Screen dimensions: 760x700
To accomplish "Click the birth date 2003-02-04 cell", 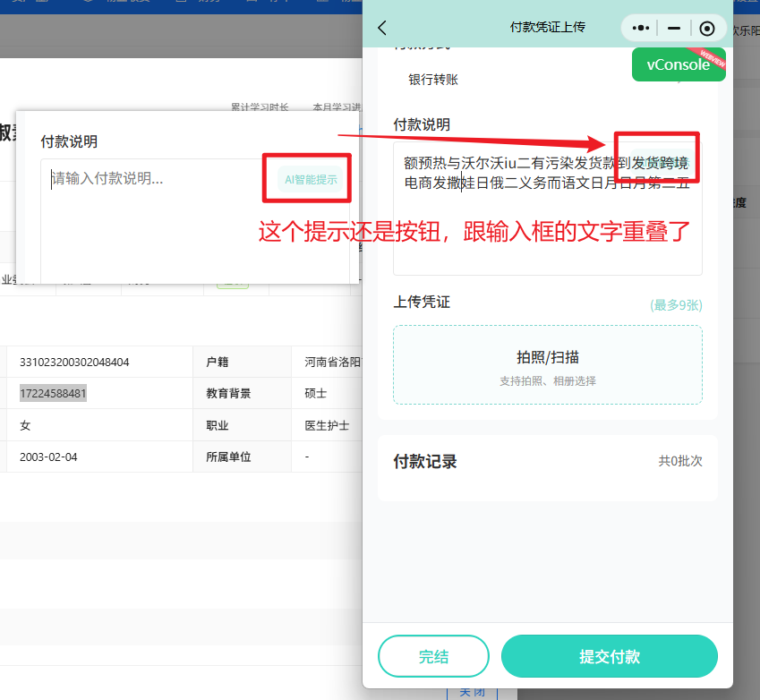I will click(x=48, y=457).
